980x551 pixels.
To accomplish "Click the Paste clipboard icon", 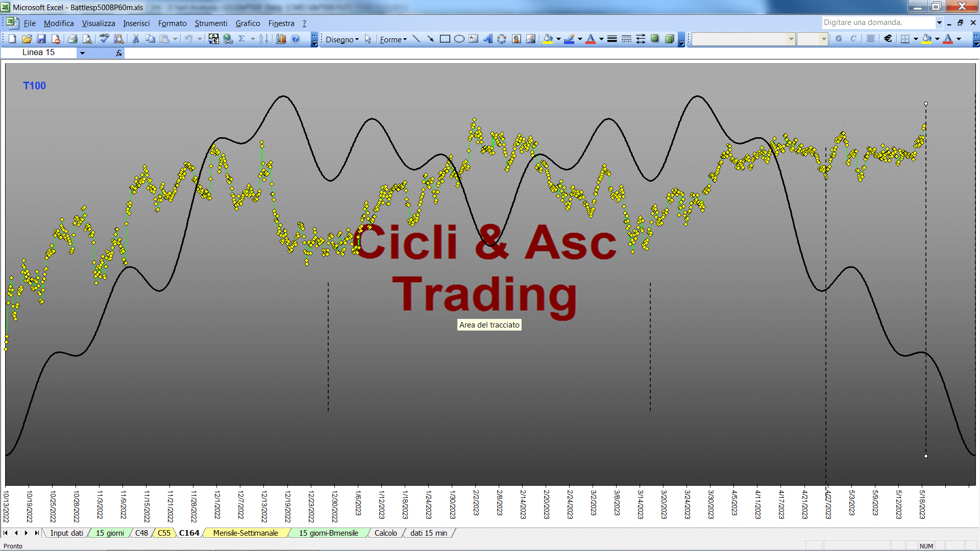I will 164,39.
